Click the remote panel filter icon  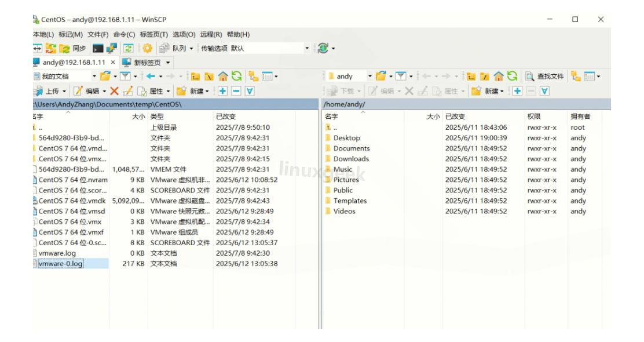tap(401, 76)
